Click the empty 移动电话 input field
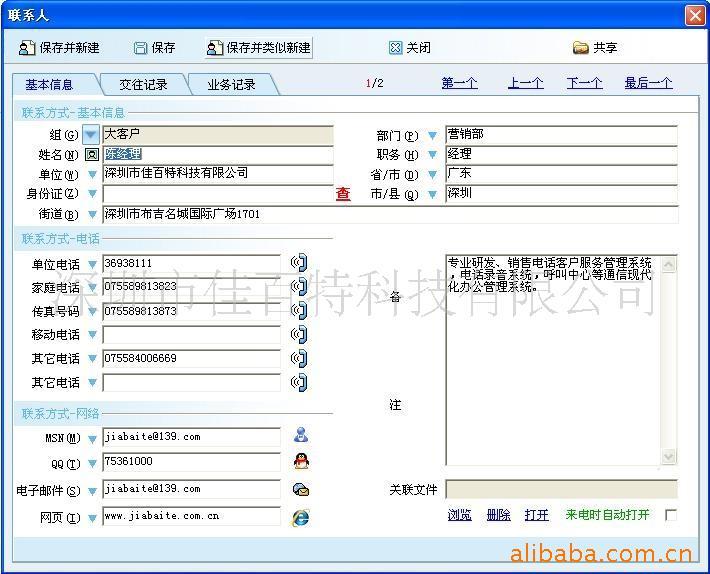 pyautogui.click(x=192, y=335)
